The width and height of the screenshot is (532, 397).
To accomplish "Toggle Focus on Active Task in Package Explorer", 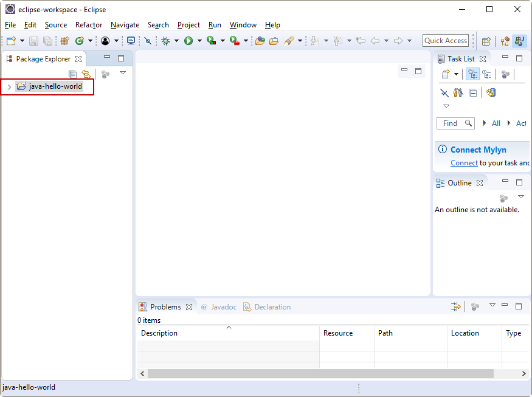I will (105, 74).
